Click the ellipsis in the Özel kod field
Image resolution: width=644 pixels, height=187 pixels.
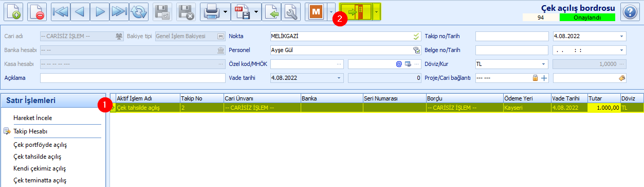(x=339, y=64)
